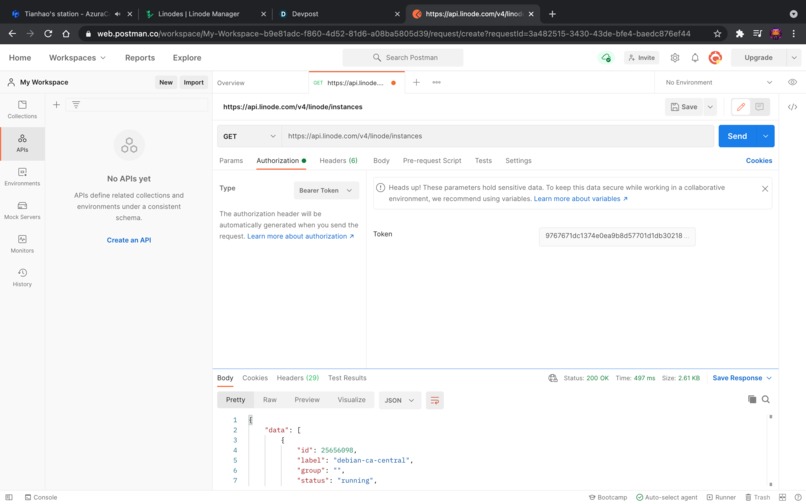Open the two-pane layout icon in status bar
806x504 pixels.
tap(782, 497)
